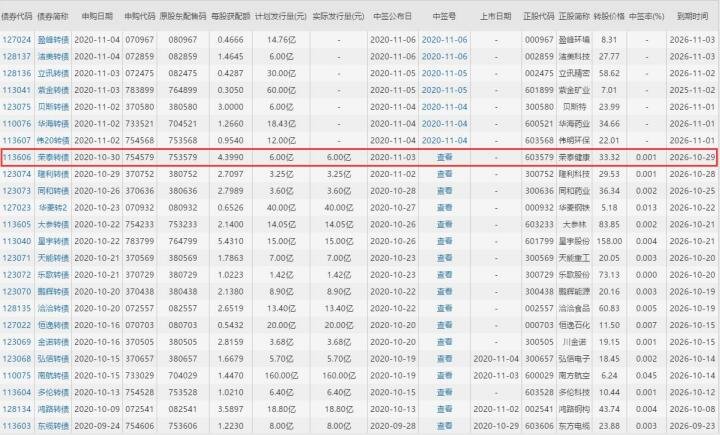720x435 pixels.
Task: Open bond code link 110075
Action: click(17, 376)
